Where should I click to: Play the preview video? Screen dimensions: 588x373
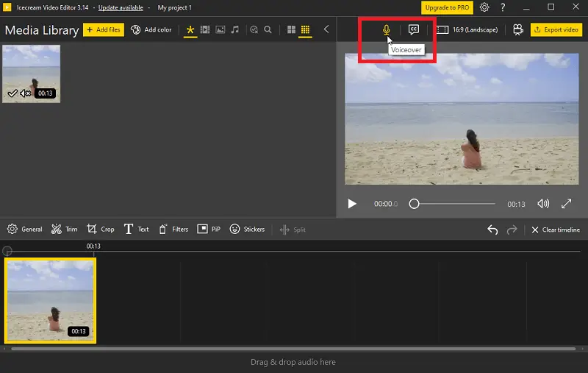point(352,204)
